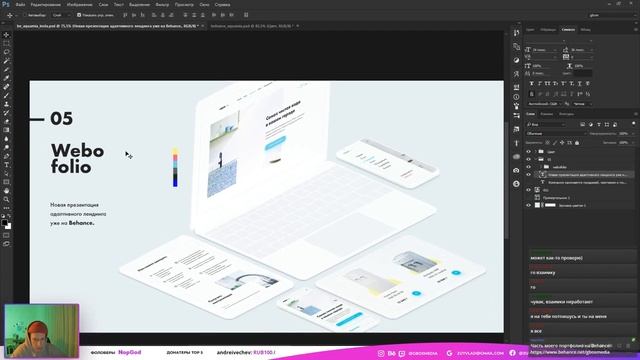Select the History Brush tool
This screenshot has height=360, width=640.
(6, 113)
